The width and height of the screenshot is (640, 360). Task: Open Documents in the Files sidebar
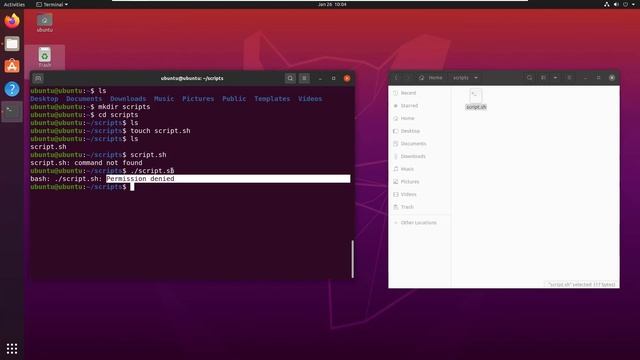click(x=420, y=144)
